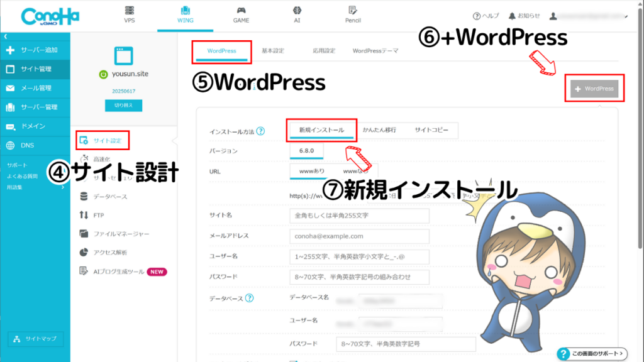Click the サイト名 input field
The width and height of the screenshot is (644, 362).
coord(359,216)
